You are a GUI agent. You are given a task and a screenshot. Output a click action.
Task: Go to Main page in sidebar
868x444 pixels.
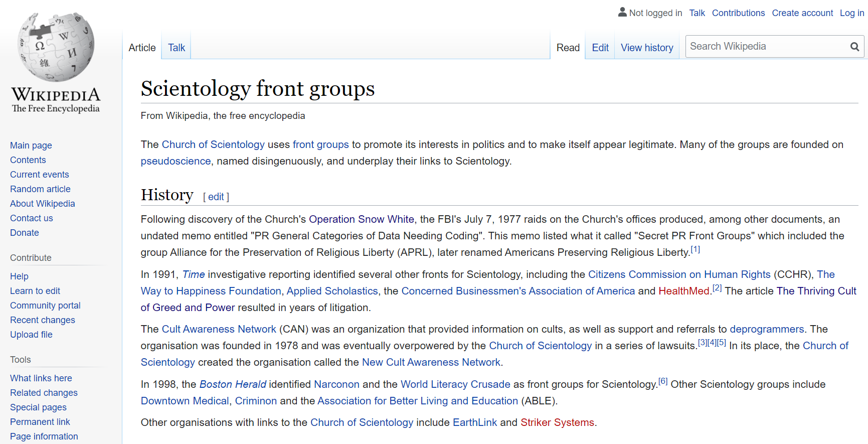(31, 145)
